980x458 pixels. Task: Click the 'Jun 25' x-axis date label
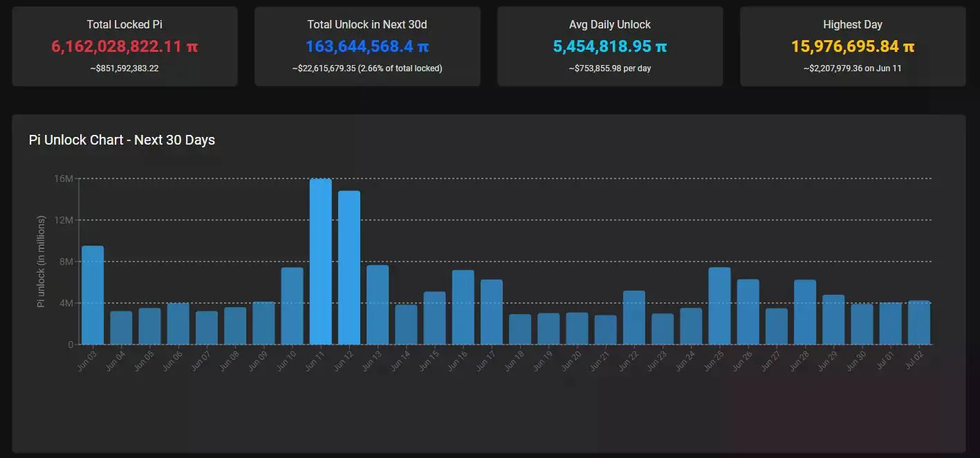tap(715, 362)
